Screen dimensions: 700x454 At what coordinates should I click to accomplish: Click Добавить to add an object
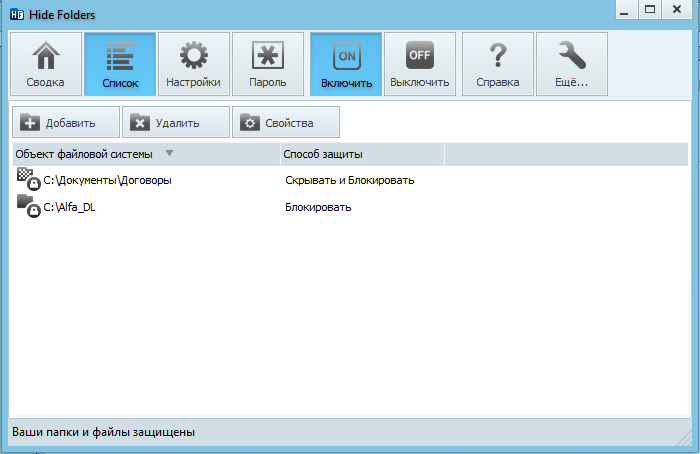(66, 122)
